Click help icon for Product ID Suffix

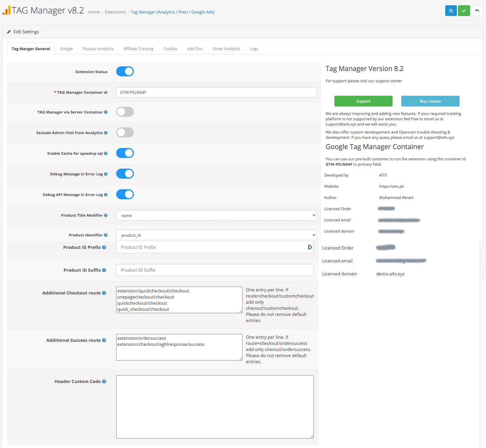(x=104, y=270)
